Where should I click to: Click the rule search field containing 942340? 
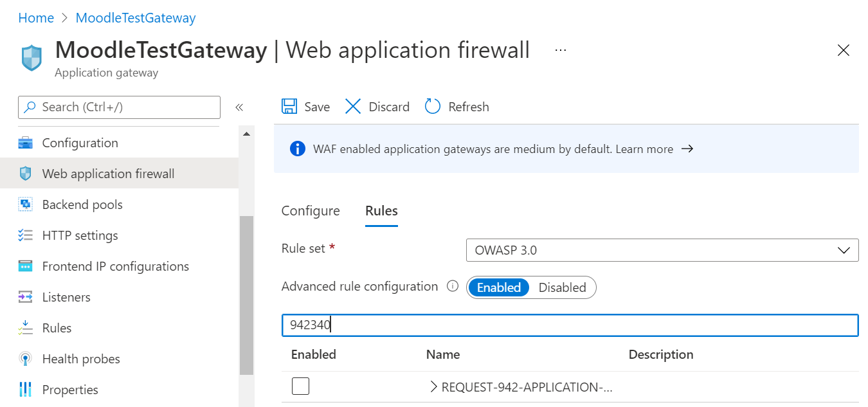coord(570,325)
